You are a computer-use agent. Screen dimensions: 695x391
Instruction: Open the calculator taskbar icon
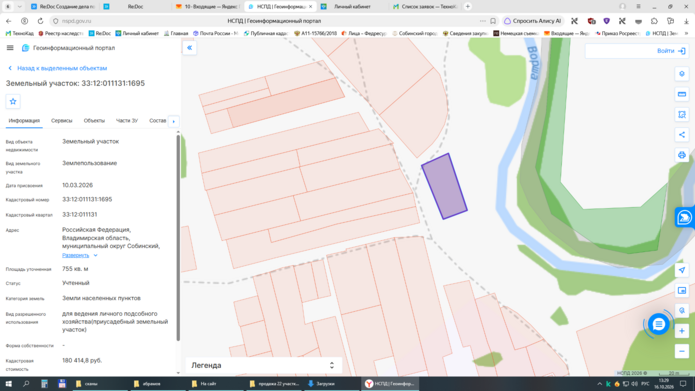[x=44, y=384]
